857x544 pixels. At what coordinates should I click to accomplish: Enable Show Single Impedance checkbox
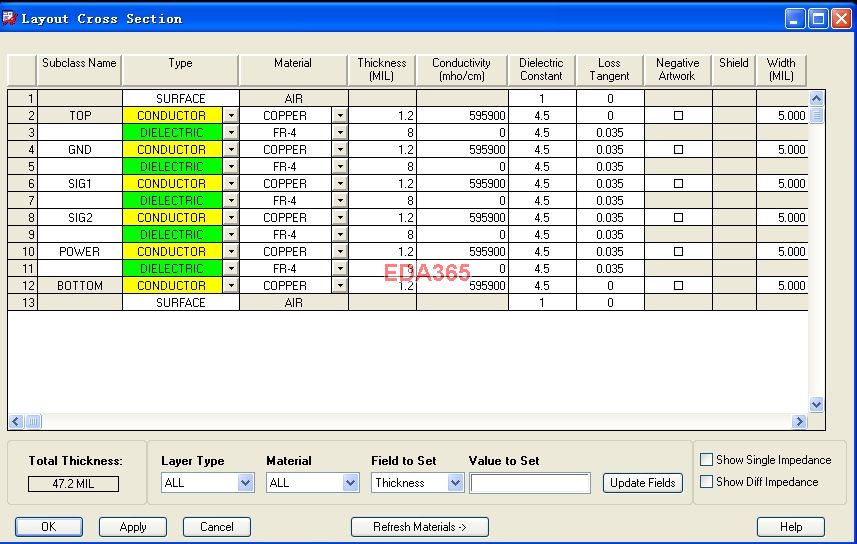click(x=707, y=460)
